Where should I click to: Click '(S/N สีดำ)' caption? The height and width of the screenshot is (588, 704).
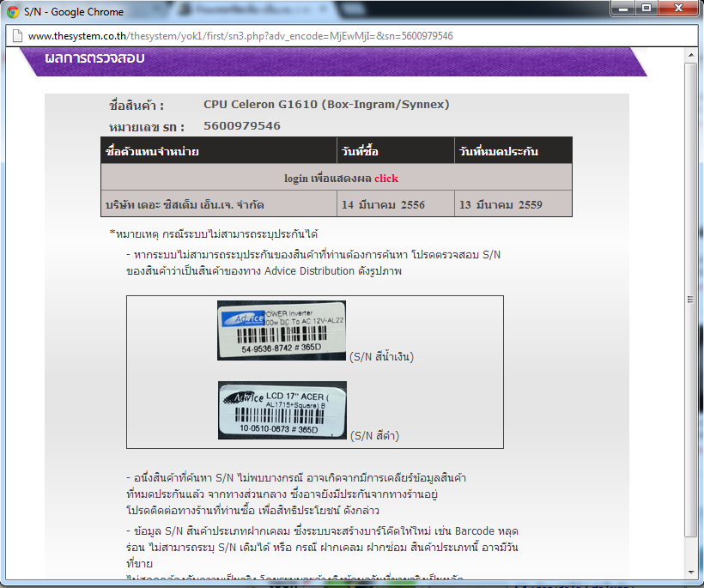tap(374, 435)
